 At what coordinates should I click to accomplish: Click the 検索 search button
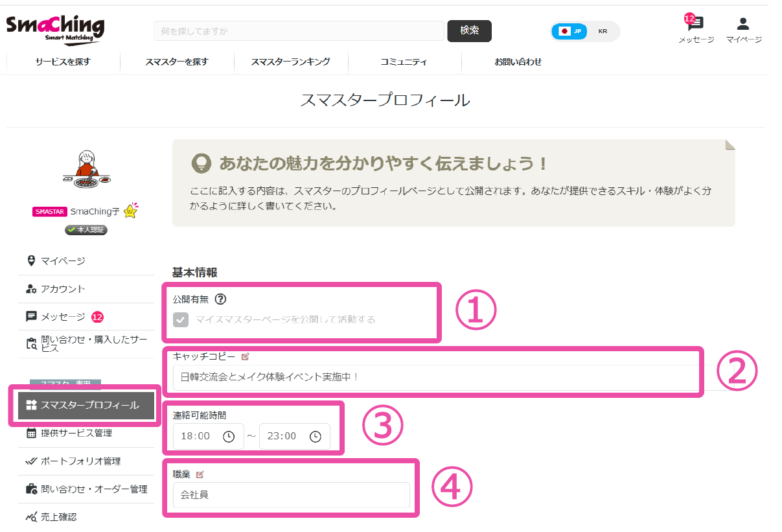point(469,30)
